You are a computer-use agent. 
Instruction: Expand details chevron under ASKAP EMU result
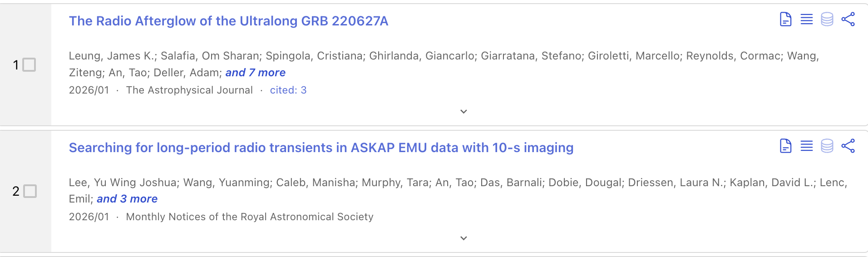point(464,238)
